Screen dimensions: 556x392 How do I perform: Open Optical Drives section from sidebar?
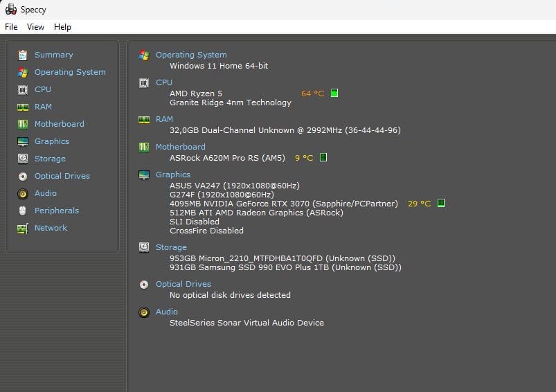[62, 176]
